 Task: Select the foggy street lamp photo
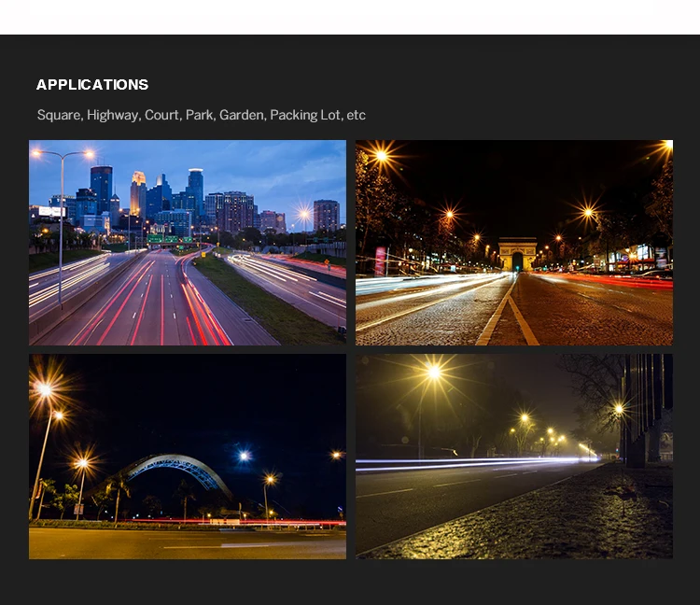point(513,456)
